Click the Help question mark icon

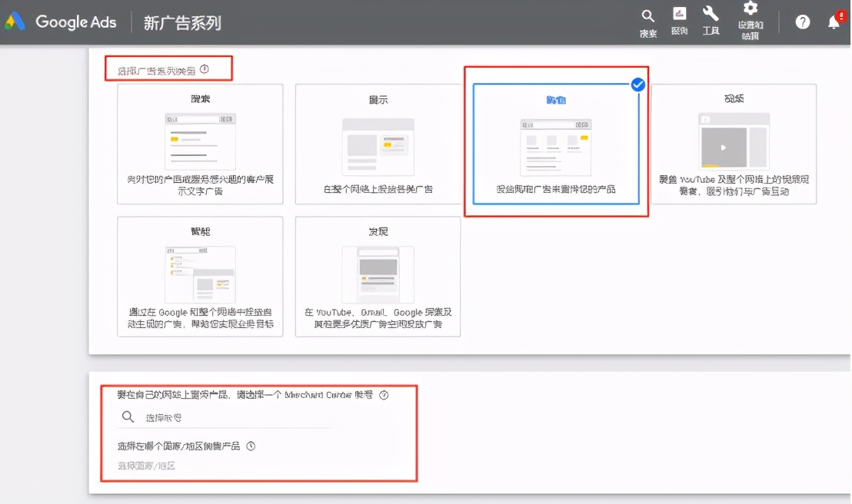pos(802,22)
